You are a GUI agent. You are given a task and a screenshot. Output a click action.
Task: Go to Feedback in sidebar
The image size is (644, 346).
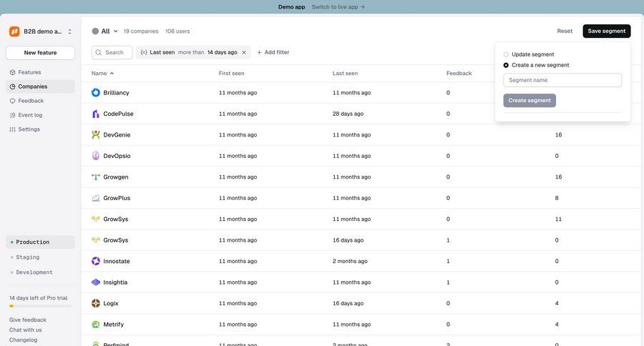coord(40,101)
